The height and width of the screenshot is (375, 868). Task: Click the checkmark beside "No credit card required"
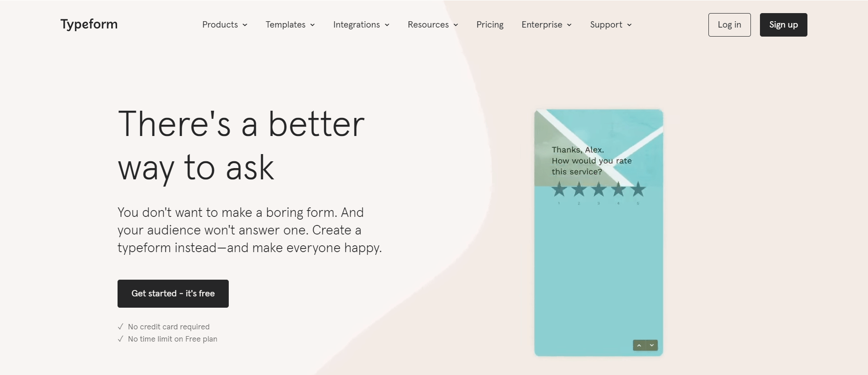(x=120, y=326)
